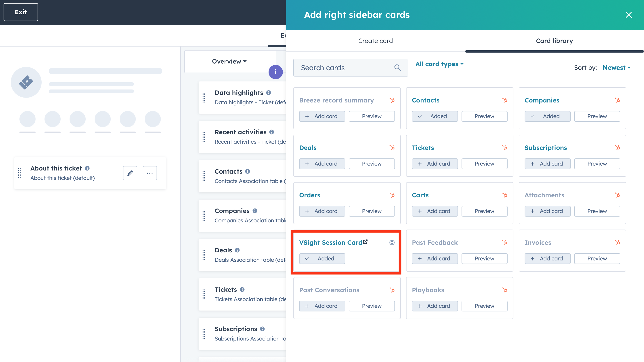Add the Carts card
The height and width of the screenshot is (362, 644).
pos(435,211)
